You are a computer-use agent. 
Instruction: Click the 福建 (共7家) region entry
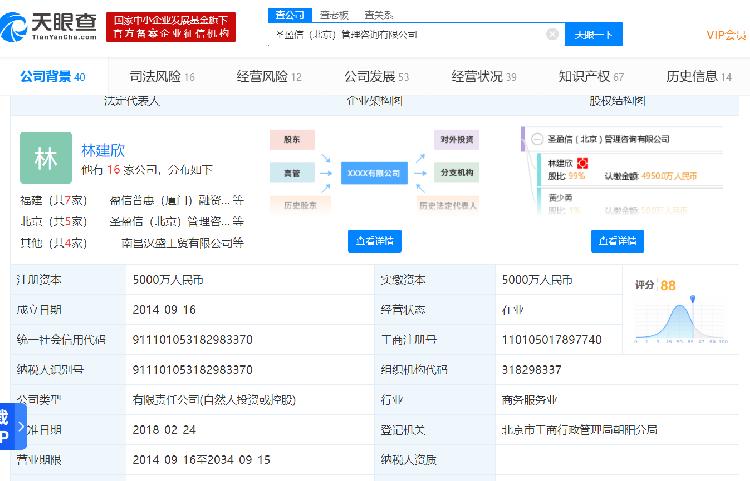[54, 200]
